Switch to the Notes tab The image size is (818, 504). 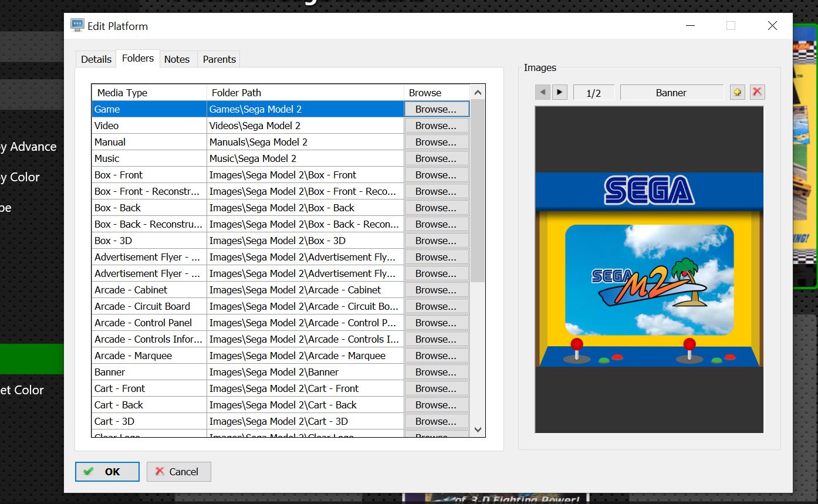(x=177, y=59)
